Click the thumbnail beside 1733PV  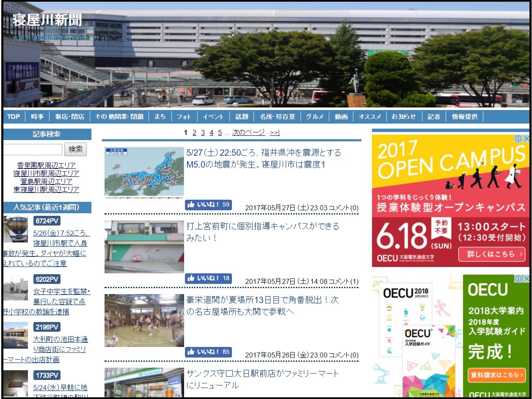coord(16,384)
